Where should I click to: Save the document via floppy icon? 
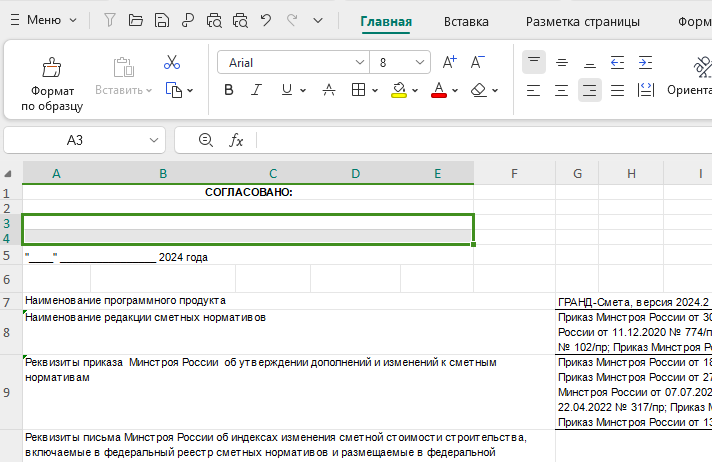(162, 20)
